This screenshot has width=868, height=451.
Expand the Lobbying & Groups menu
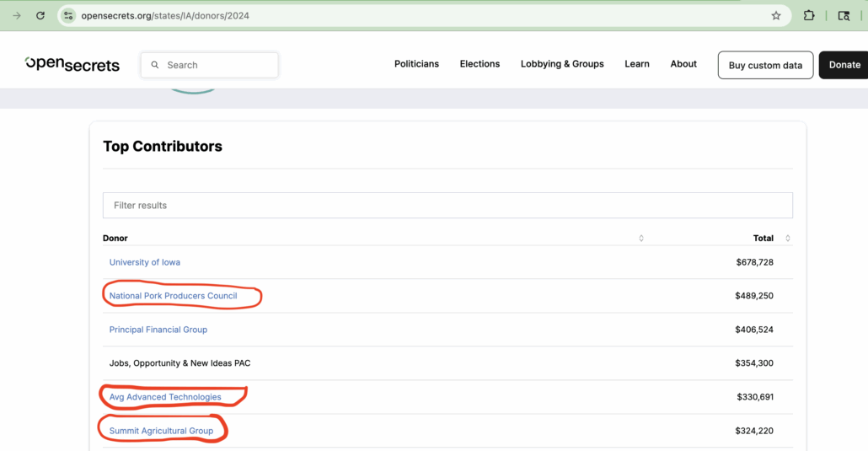pos(562,64)
